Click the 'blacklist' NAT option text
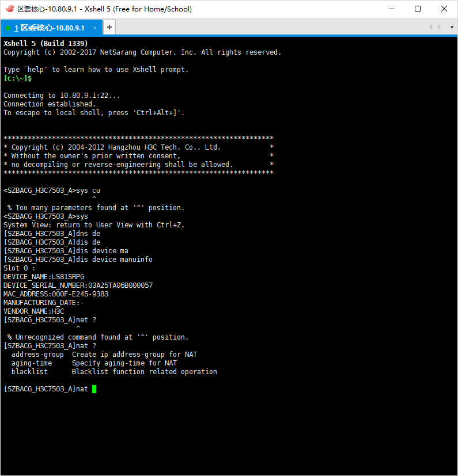 click(29, 372)
